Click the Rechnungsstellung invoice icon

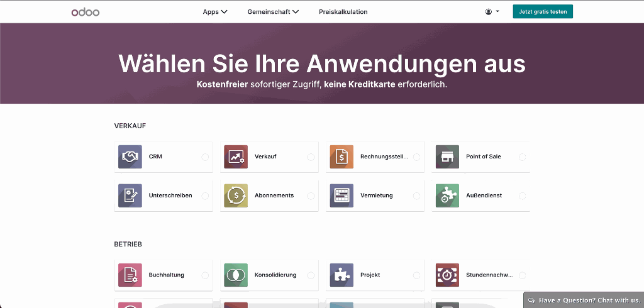point(341,157)
